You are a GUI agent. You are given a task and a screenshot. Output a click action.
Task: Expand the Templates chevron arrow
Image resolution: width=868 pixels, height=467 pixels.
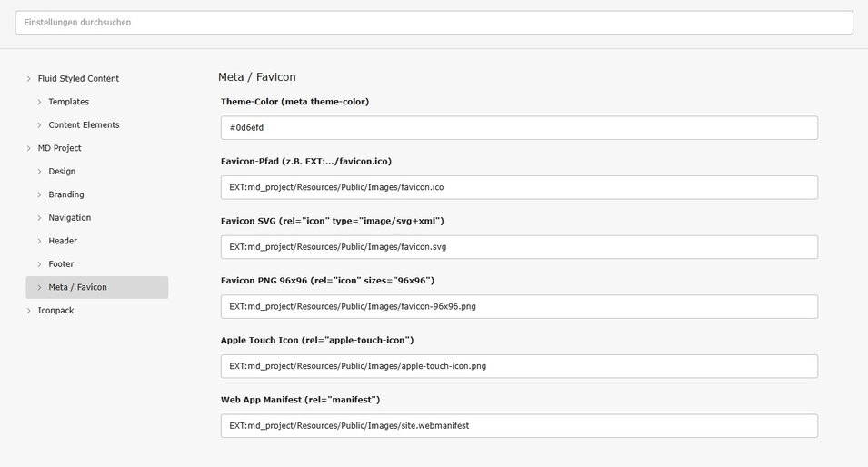coord(39,102)
